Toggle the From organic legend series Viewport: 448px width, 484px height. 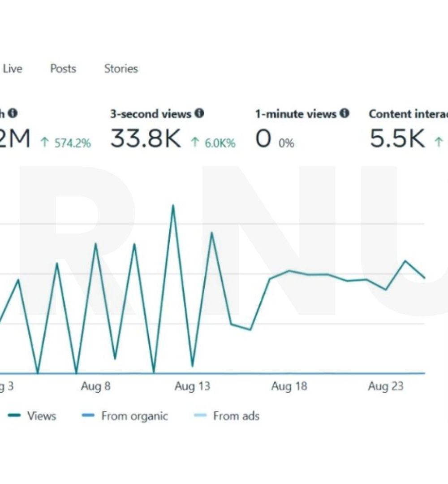click(x=125, y=416)
